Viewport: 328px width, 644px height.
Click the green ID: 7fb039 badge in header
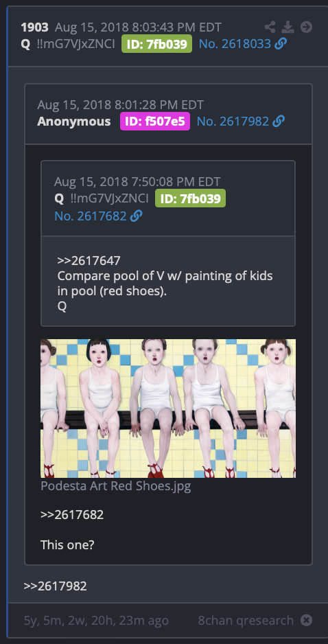(x=157, y=44)
